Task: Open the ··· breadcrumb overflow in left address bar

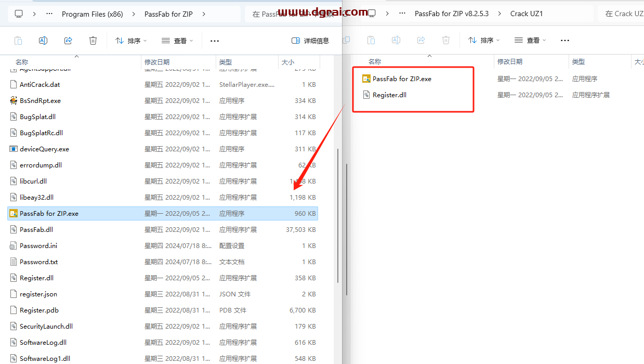Action: click(49, 14)
